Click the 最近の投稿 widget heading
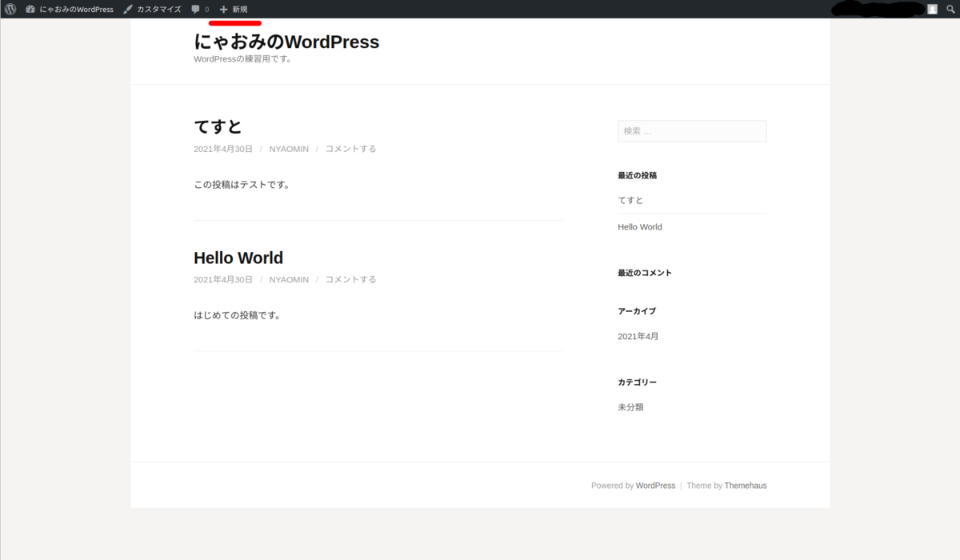The image size is (960, 560). click(638, 175)
